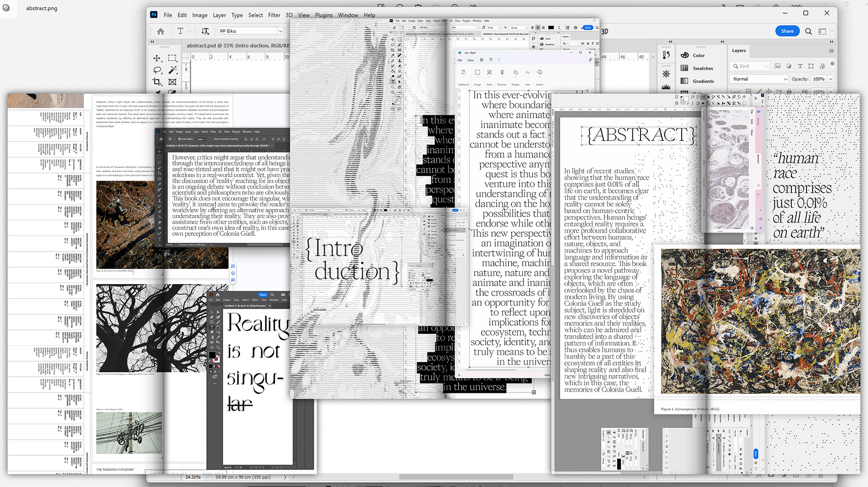Open the PP Eiko font dropdown

pyautogui.click(x=280, y=31)
